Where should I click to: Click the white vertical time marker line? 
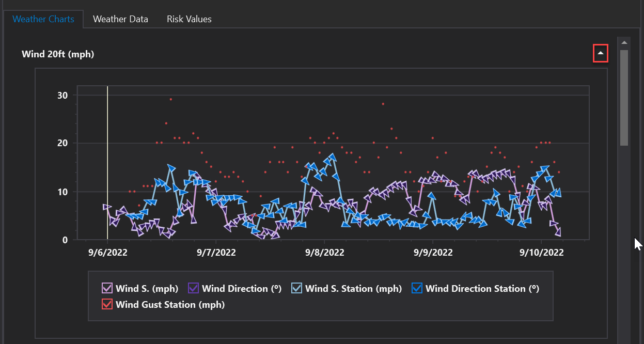(107, 155)
